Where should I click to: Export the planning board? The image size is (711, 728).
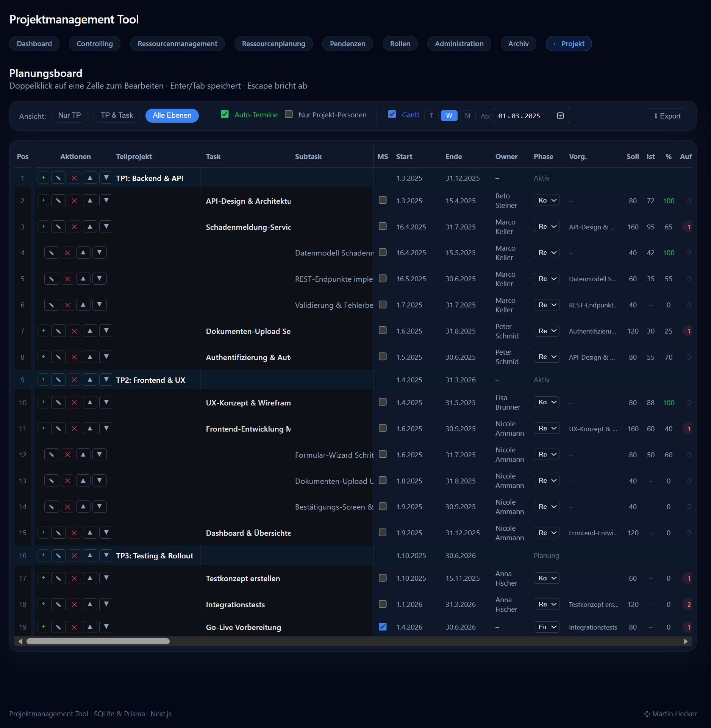[x=667, y=116]
